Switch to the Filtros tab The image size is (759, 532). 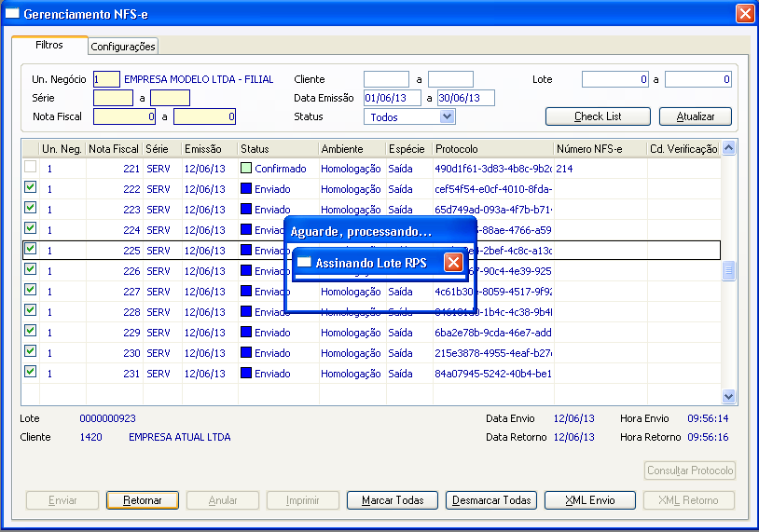49,45
